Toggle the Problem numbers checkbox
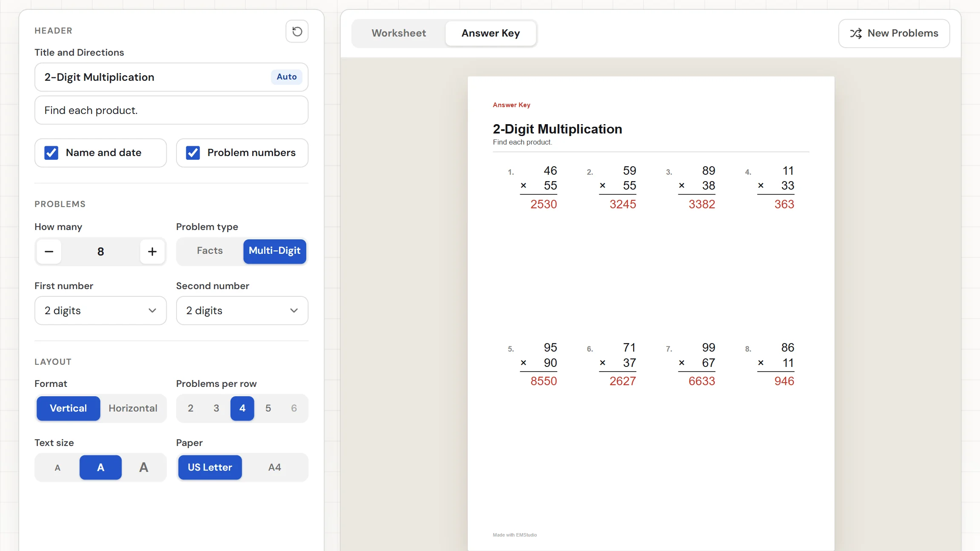980x551 pixels. click(x=193, y=153)
